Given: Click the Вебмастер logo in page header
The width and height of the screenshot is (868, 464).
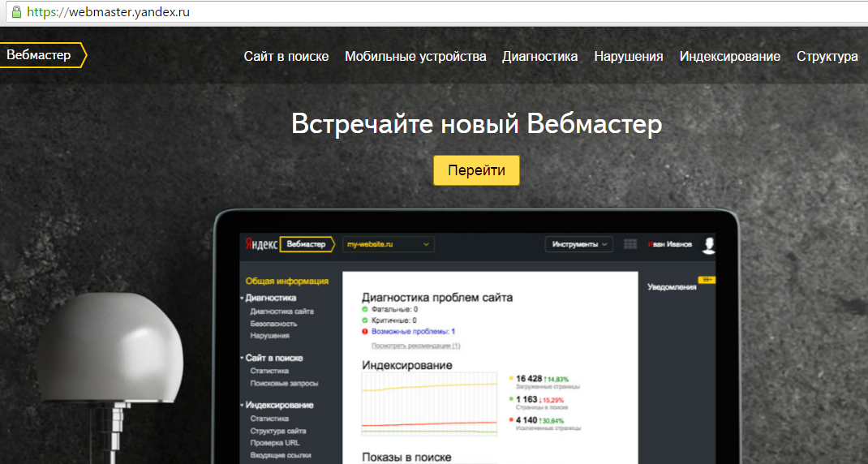Looking at the screenshot, I should [41, 55].
